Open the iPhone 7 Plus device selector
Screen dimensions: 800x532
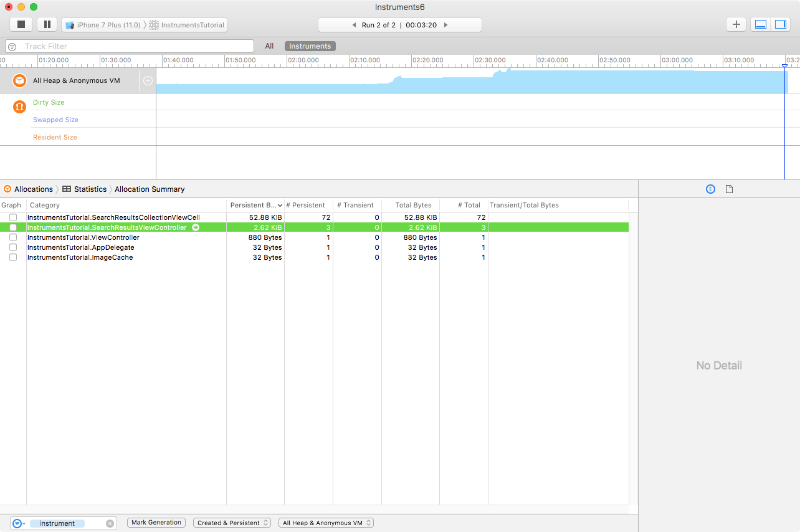click(x=103, y=25)
